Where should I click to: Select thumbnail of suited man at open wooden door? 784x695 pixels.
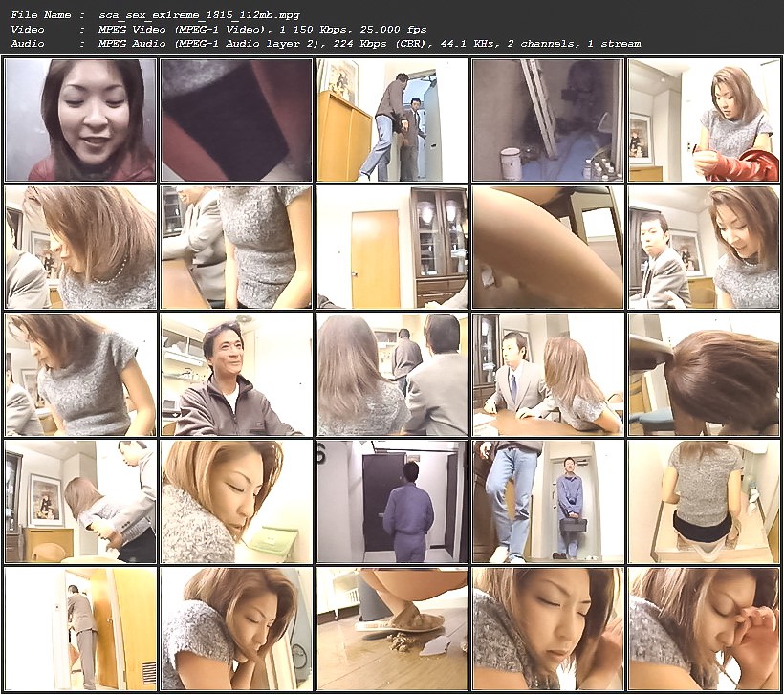click(x=80, y=629)
